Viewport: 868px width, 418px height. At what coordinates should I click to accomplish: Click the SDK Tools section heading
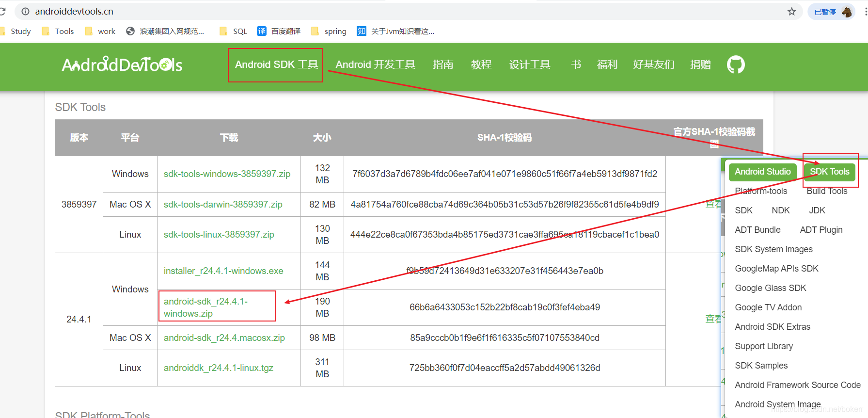(x=80, y=107)
